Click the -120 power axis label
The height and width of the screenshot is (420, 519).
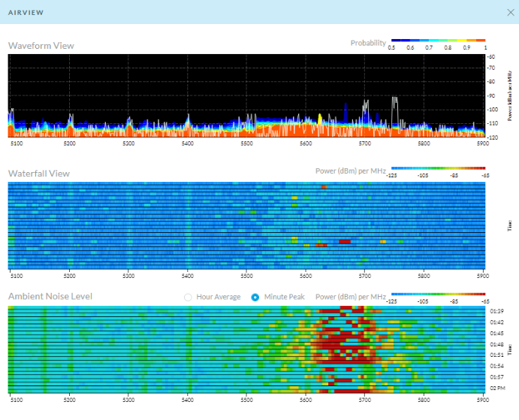click(x=493, y=137)
